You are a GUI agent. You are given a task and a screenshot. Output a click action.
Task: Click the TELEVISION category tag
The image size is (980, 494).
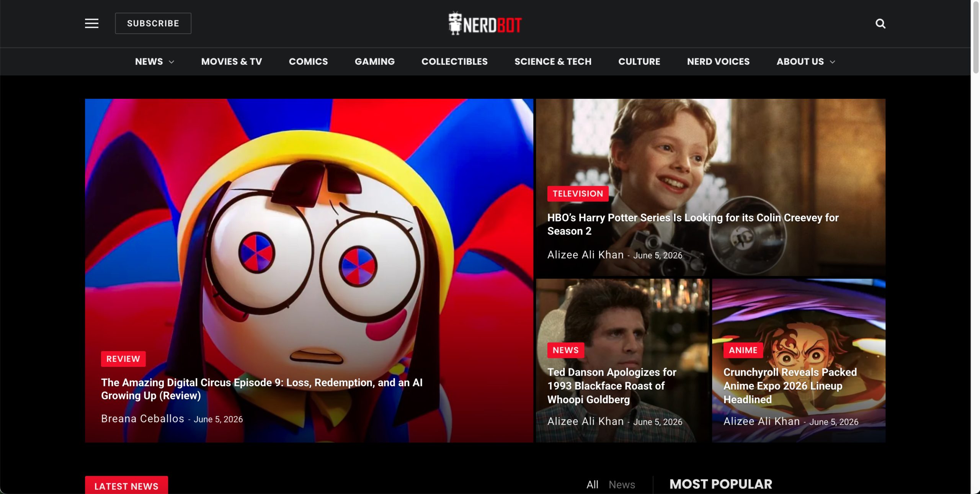(x=578, y=194)
